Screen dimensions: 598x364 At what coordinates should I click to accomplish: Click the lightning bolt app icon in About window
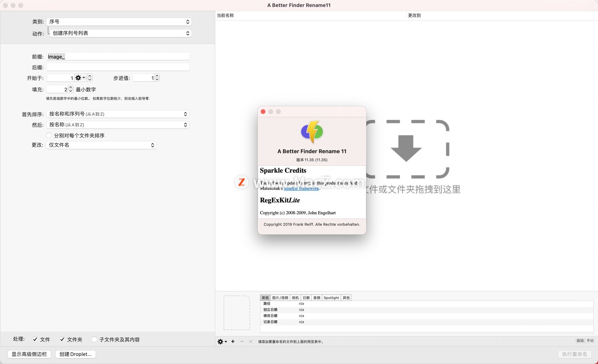click(x=312, y=132)
